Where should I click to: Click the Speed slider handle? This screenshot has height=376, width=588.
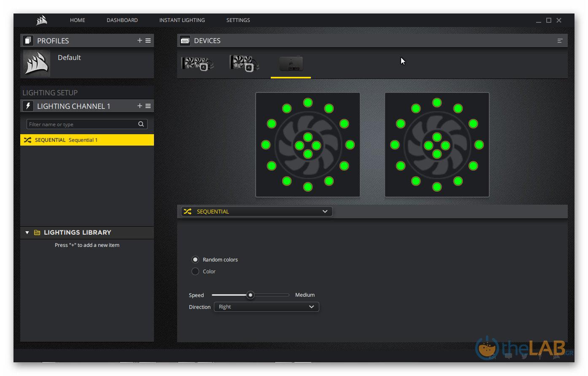(251, 295)
